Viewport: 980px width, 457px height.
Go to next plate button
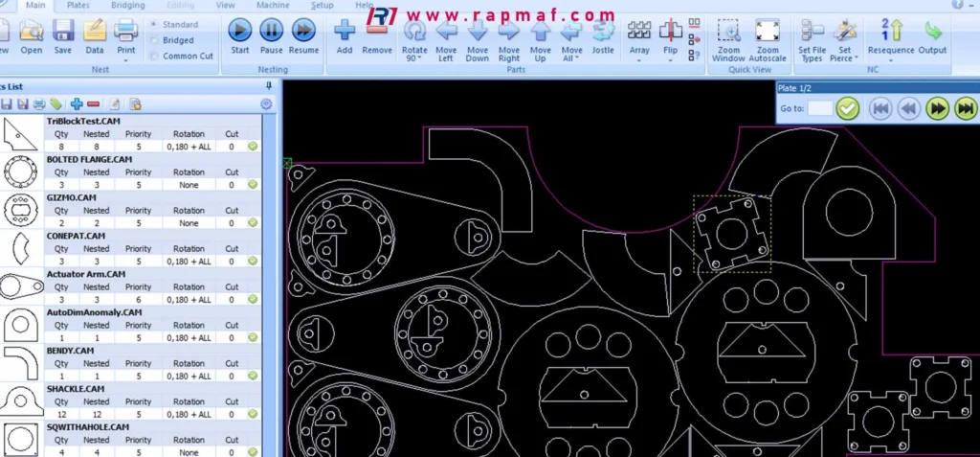tap(937, 108)
